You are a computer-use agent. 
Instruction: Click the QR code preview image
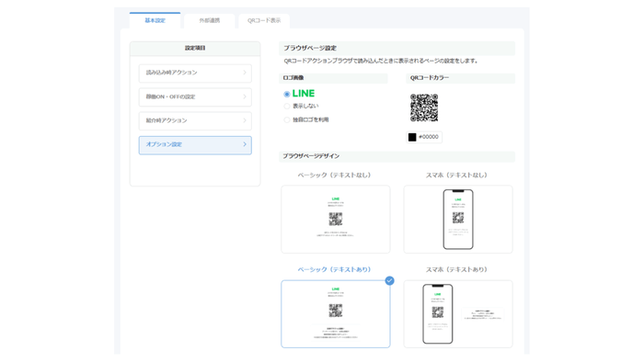pyautogui.click(x=424, y=107)
